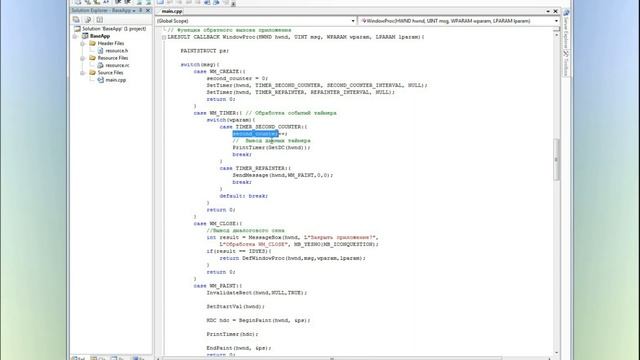Select the Header Files label

111,43
